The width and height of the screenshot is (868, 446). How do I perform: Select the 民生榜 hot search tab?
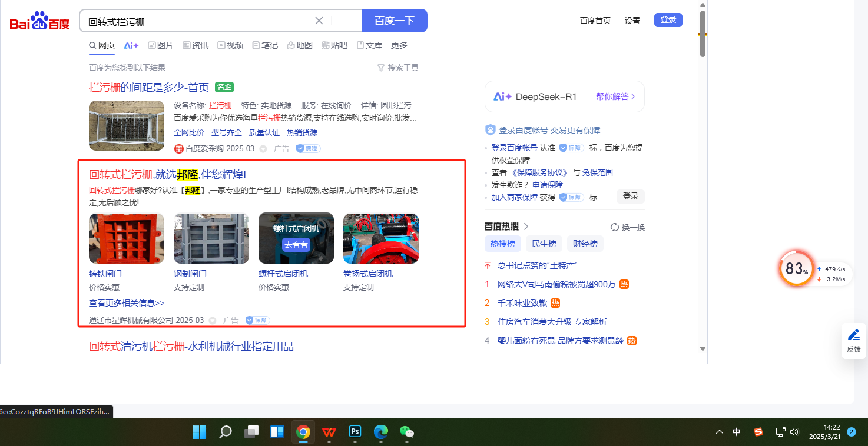tap(544, 244)
